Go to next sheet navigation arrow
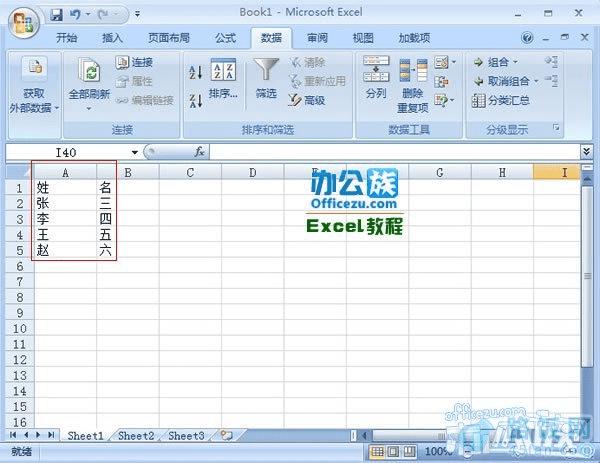The image size is (600, 463). [x=38, y=435]
